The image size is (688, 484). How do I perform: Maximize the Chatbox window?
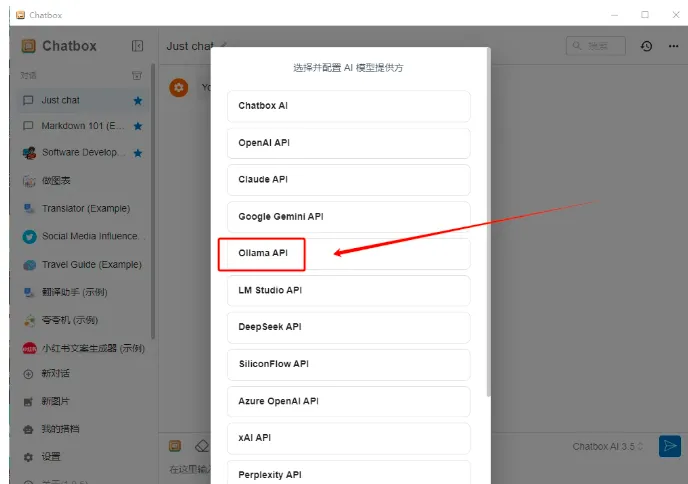(645, 15)
